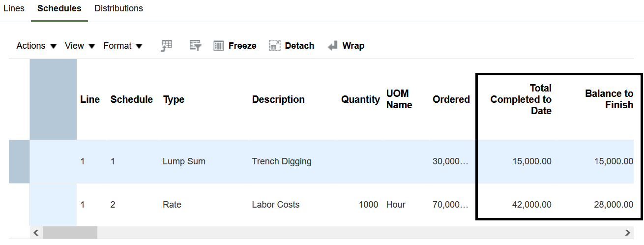The width and height of the screenshot is (644, 245).
Task: Select the Labor Costs row
Action: coord(275,205)
